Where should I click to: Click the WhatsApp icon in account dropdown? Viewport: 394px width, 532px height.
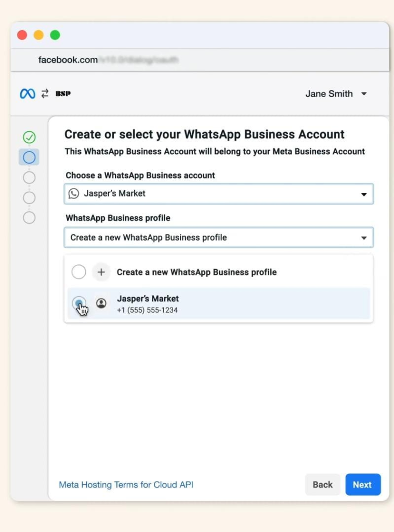pos(74,193)
